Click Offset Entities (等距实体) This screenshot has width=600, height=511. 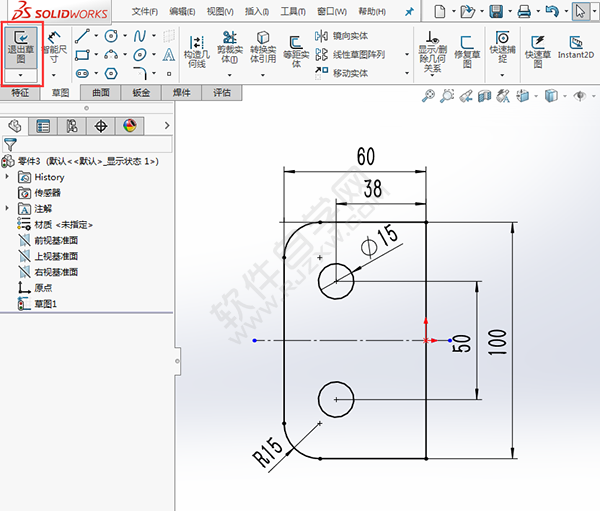point(296,51)
